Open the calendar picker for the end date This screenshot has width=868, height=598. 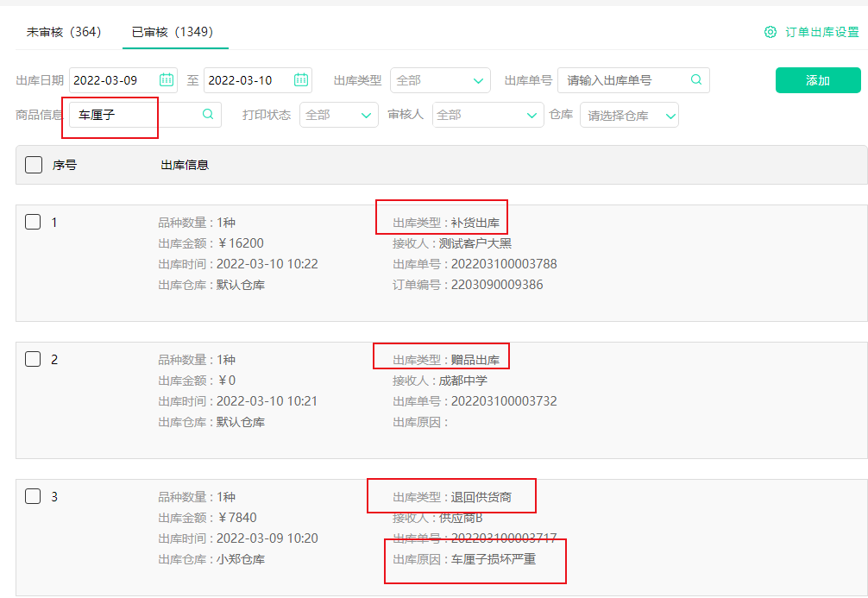(301, 79)
